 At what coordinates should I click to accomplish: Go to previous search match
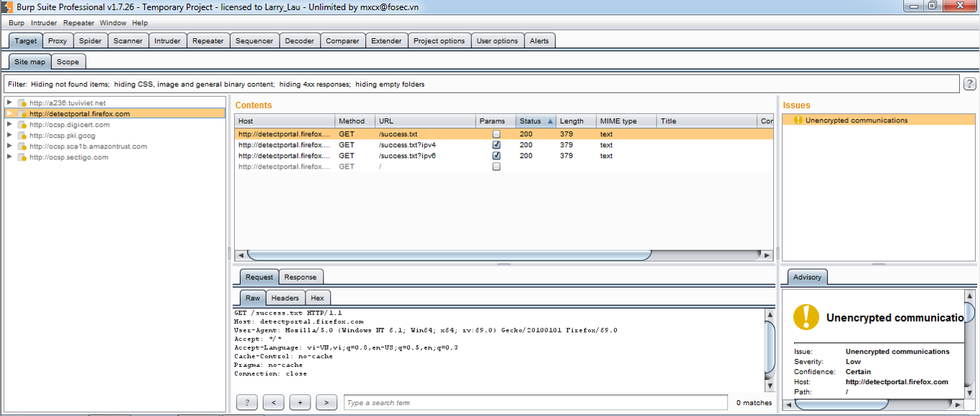coord(273,402)
